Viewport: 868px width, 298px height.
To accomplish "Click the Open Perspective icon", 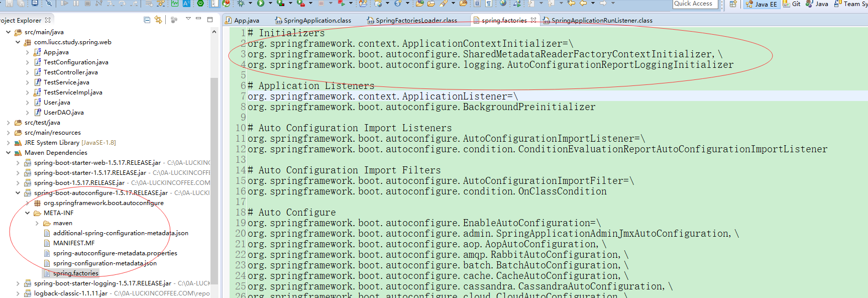I will [733, 4].
